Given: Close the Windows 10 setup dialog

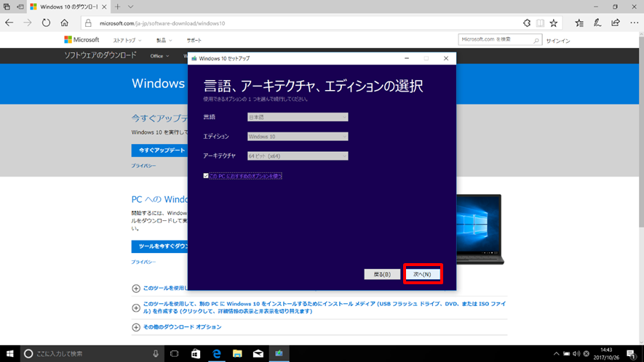Looking at the screenshot, I should pos(445,58).
